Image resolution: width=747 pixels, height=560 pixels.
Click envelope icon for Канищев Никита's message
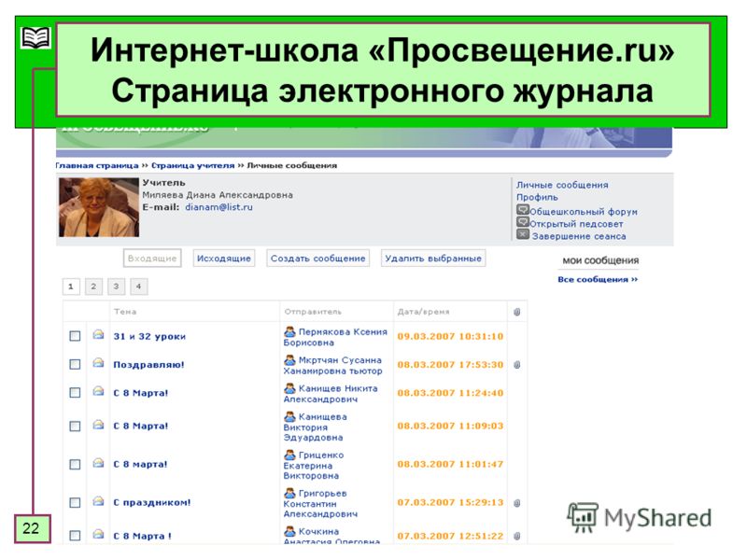(98, 391)
